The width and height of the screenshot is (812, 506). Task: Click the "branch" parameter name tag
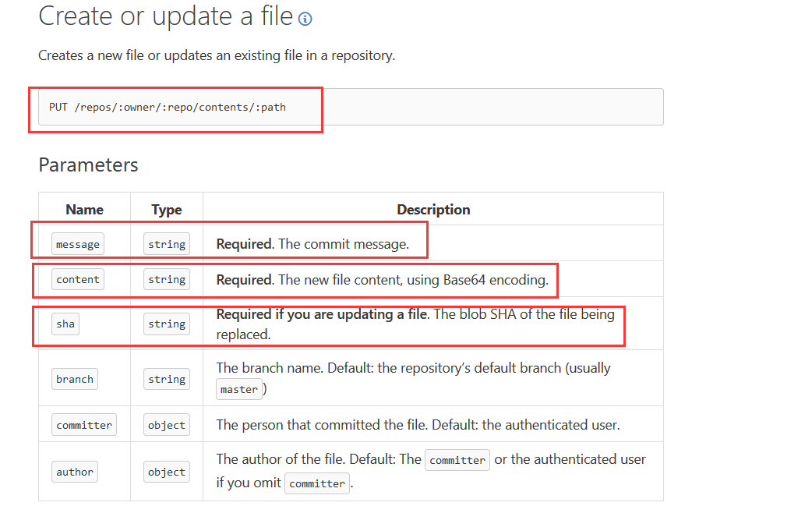[x=75, y=379]
